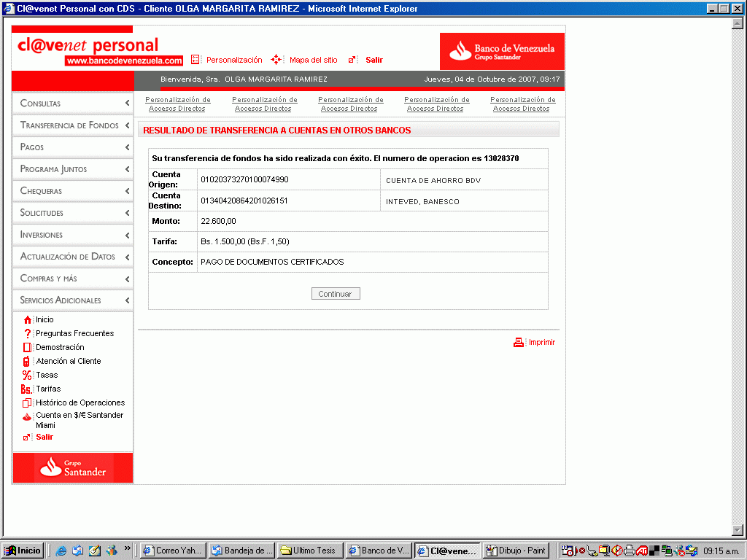Viewport: 747px width, 560px height.
Task: Click the Preguntas Frecuentes question mark icon
Action: pos(28,333)
